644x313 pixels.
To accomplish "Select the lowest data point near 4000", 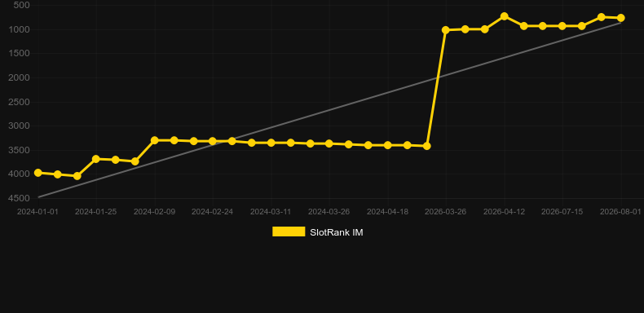I will click(x=77, y=176).
